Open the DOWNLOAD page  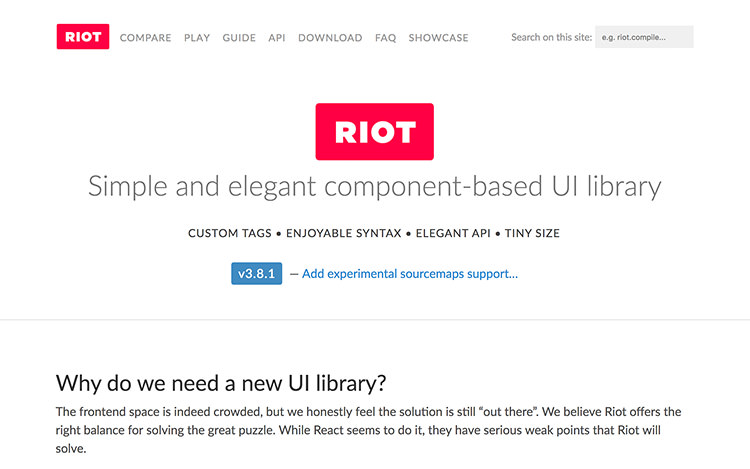click(x=330, y=38)
